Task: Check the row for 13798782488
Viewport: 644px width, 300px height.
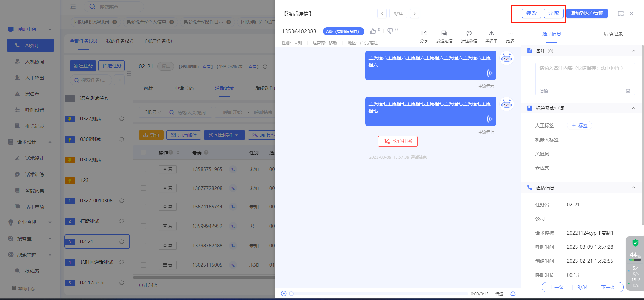Action: pos(143,246)
